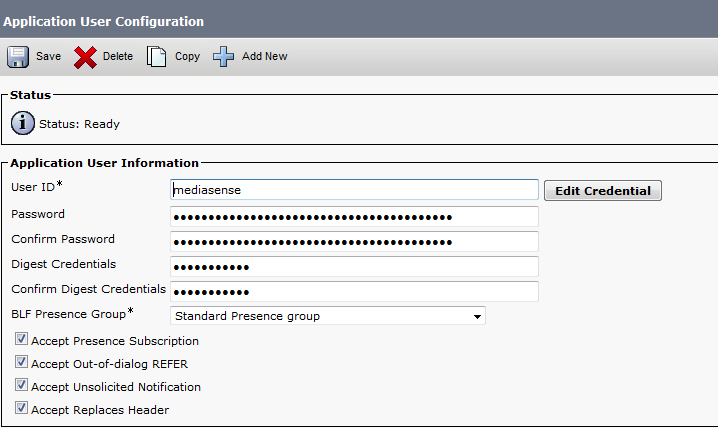Toggle the Accept Replaces Header checkbox

pos(21,409)
